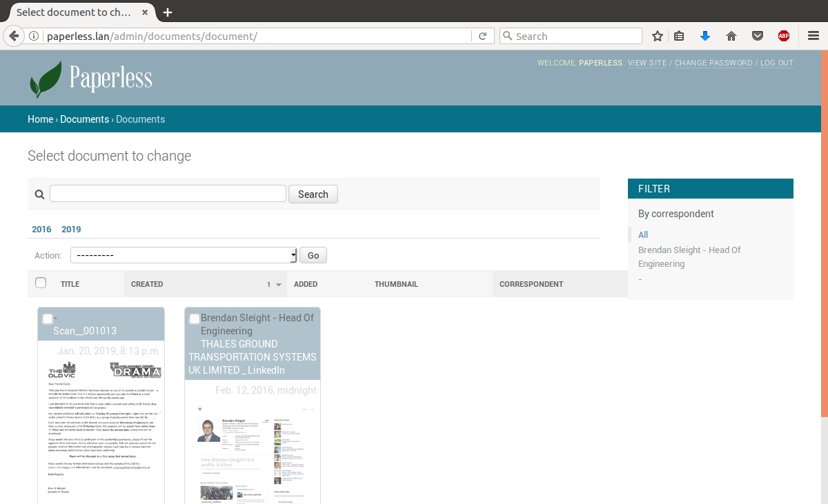Open the Action dropdown menu
The width and height of the screenshot is (828, 504).
click(184, 256)
